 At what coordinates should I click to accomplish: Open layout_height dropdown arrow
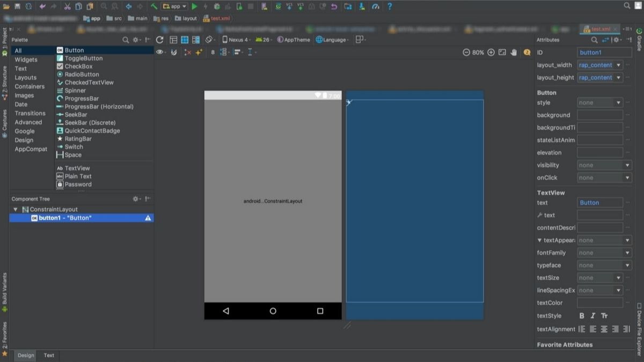click(618, 77)
